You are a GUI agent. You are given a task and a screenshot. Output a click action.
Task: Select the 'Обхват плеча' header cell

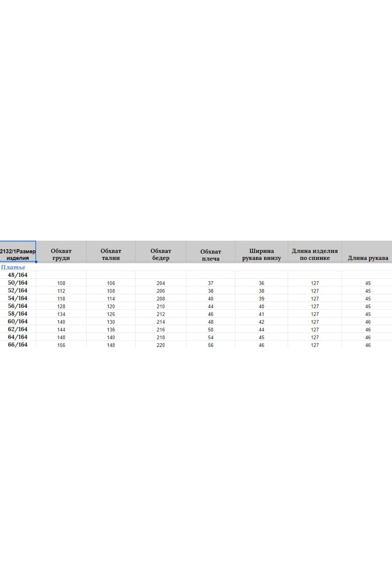(211, 255)
